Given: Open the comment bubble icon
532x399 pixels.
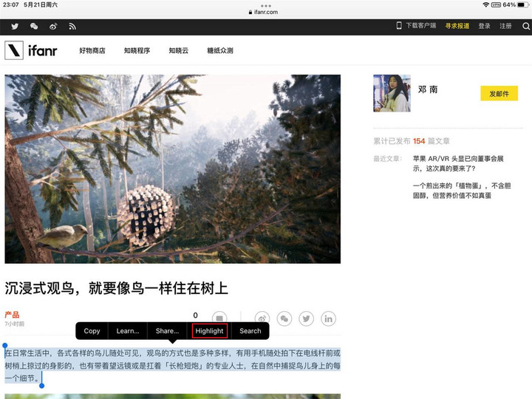Looking at the screenshot, I should [219, 317].
